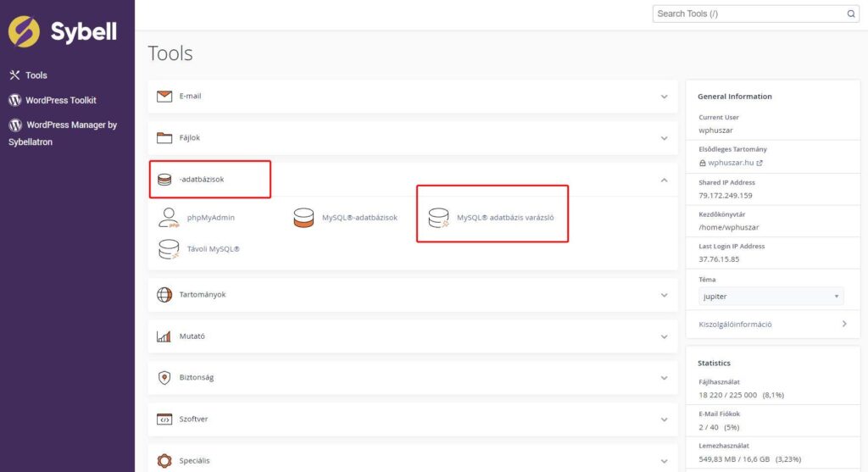Expand the E-mail section chevron
868x472 pixels.
pyautogui.click(x=664, y=97)
